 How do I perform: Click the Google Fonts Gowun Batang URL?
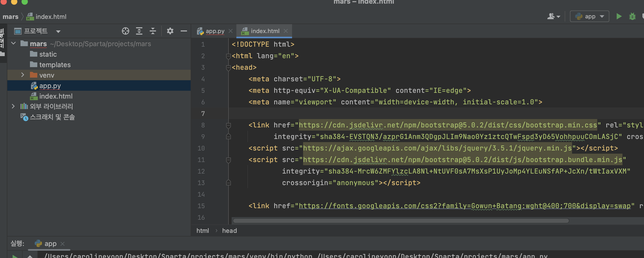pos(465,206)
